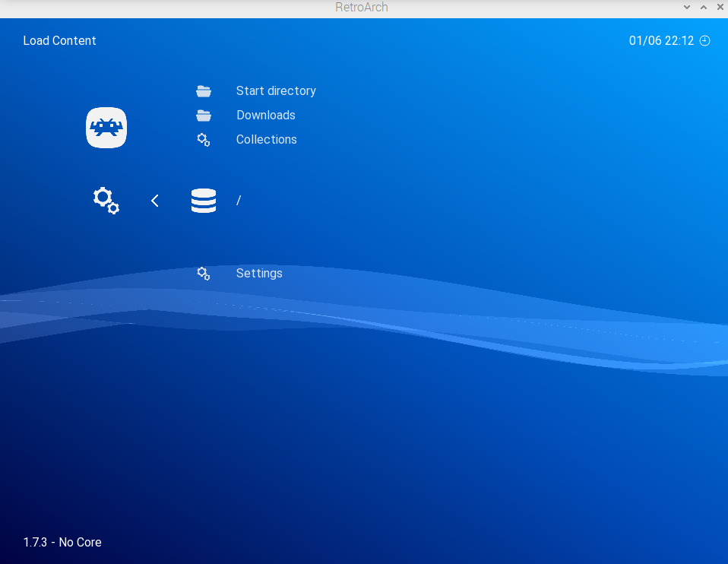Maximize the RetroArch window
The height and width of the screenshot is (564, 728).
click(704, 7)
